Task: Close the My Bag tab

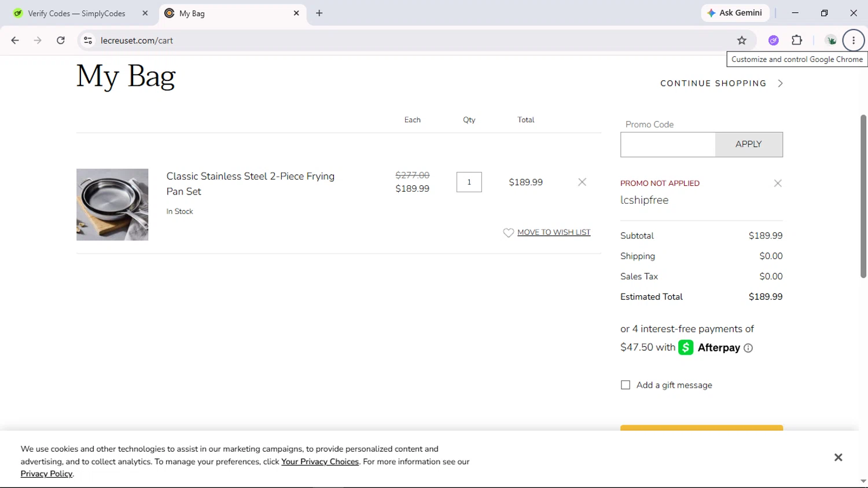Action: (296, 13)
